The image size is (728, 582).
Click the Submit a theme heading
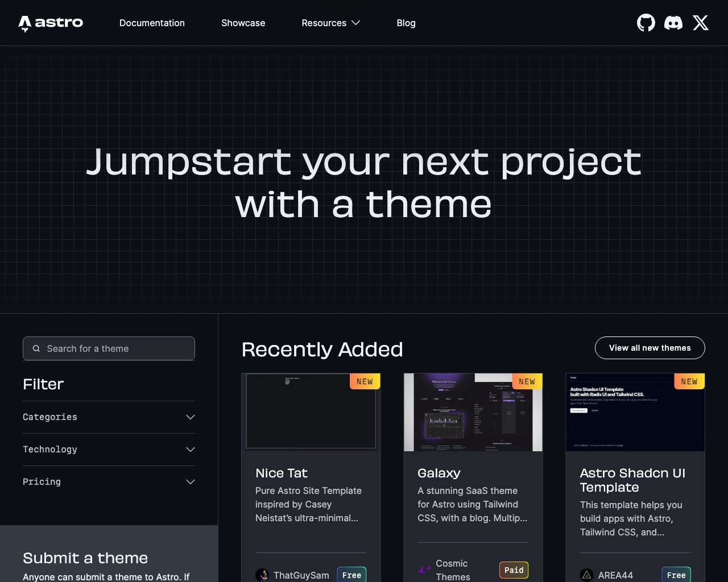(85, 558)
